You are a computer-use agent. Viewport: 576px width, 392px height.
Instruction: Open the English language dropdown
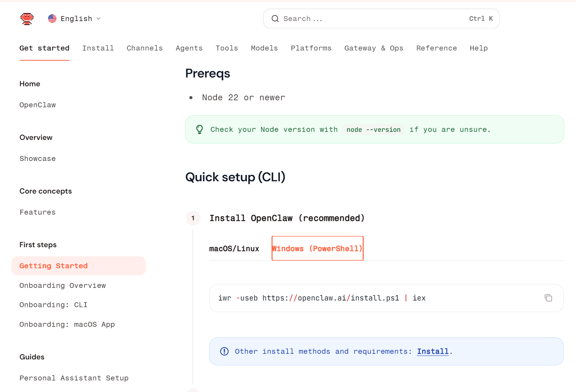pos(74,19)
